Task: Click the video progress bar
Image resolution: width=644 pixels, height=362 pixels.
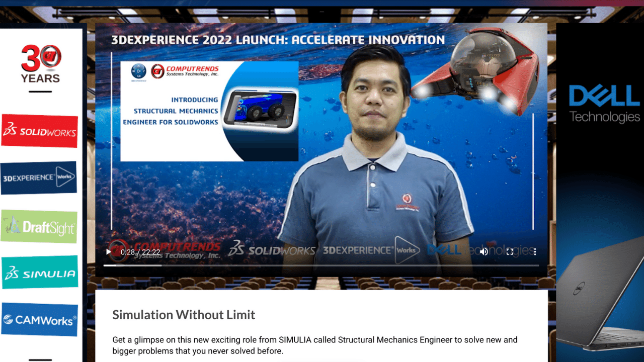Action: [x=321, y=265]
